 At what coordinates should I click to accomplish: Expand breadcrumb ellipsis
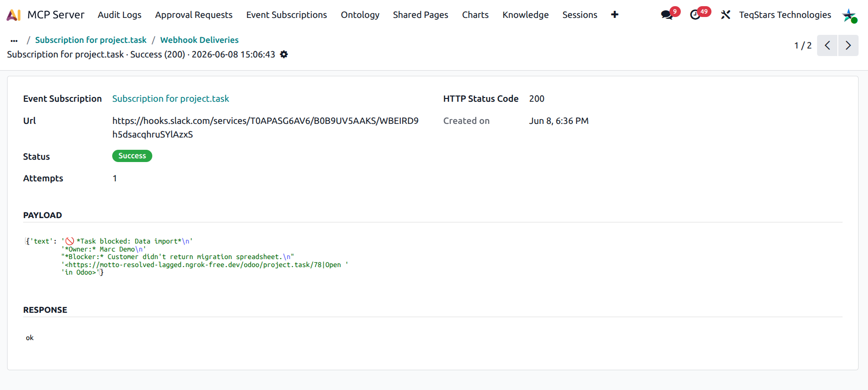(14, 41)
